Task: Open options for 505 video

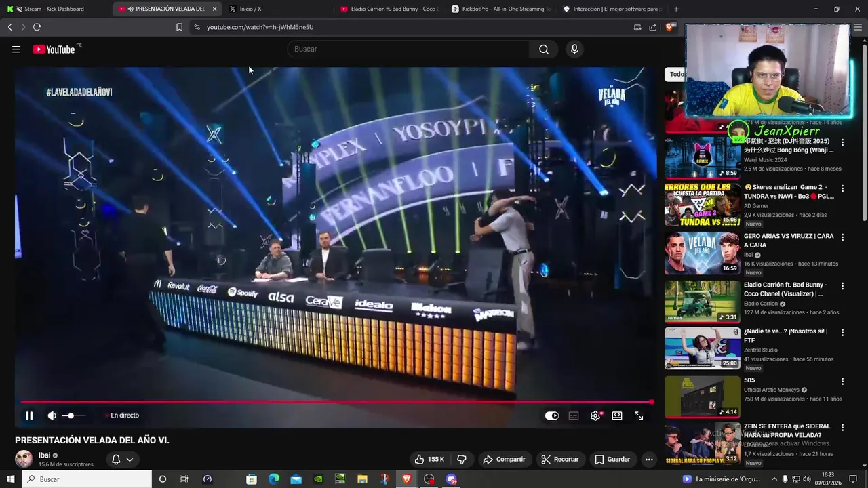Action: (x=843, y=382)
